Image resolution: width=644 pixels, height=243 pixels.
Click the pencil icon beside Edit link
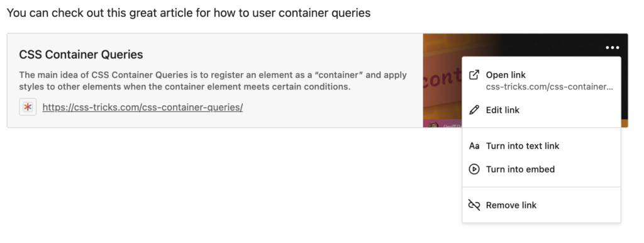[x=474, y=110]
